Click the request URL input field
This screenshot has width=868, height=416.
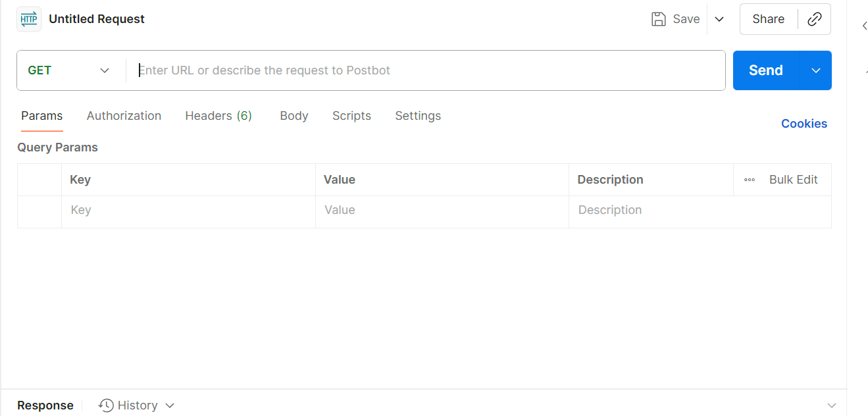click(426, 70)
